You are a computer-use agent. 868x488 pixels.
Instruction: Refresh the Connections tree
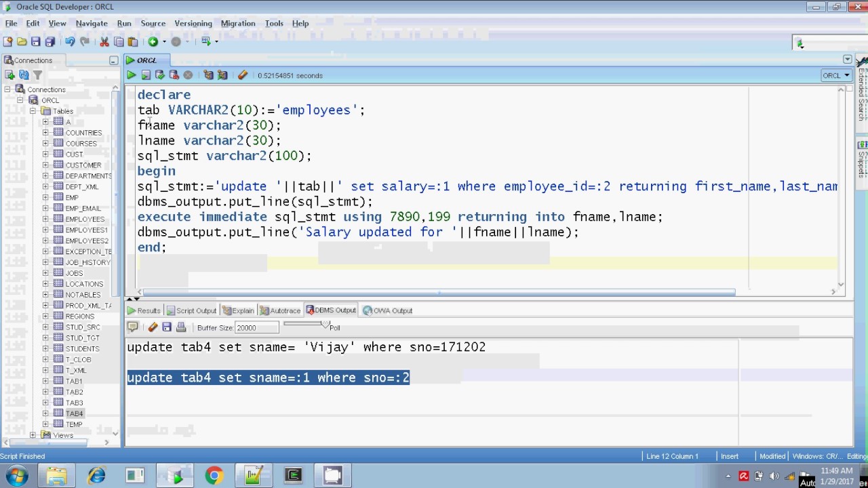pos(24,75)
